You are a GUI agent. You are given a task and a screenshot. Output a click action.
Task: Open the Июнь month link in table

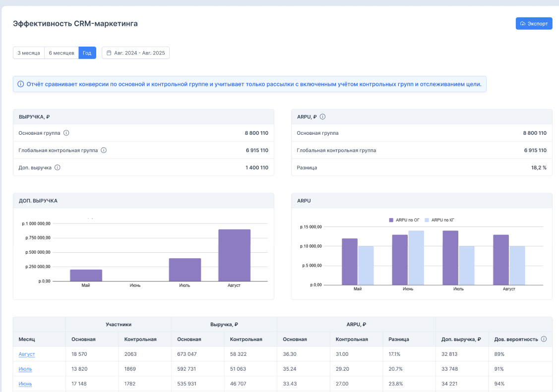(x=25, y=384)
